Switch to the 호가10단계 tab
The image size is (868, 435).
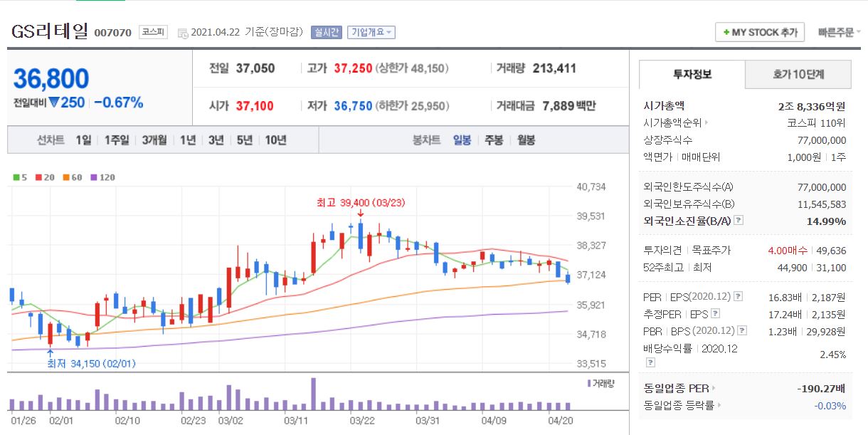click(x=798, y=74)
